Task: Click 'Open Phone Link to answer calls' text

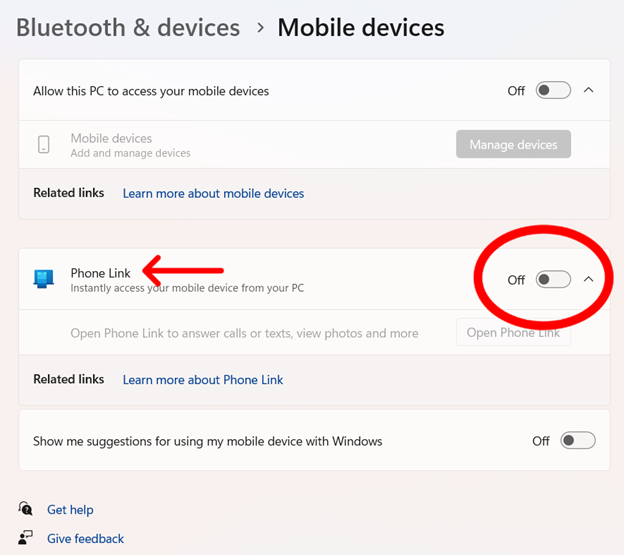Action: tap(244, 333)
